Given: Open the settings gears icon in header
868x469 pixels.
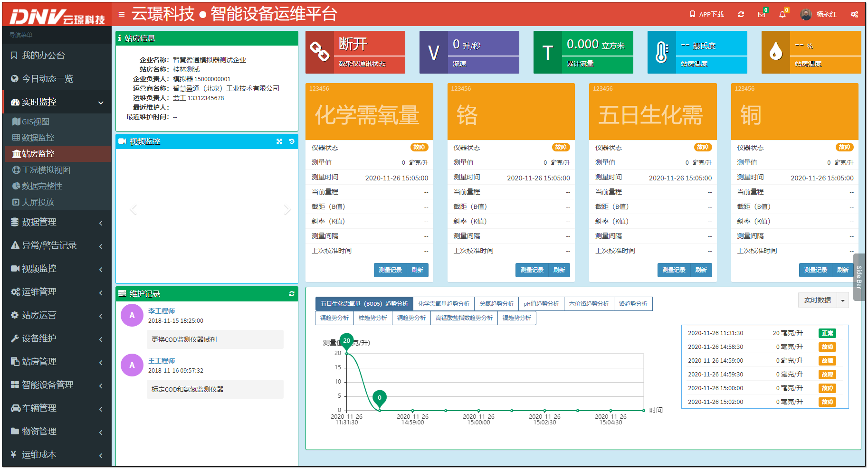Looking at the screenshot, I should (x=854, y=14).
